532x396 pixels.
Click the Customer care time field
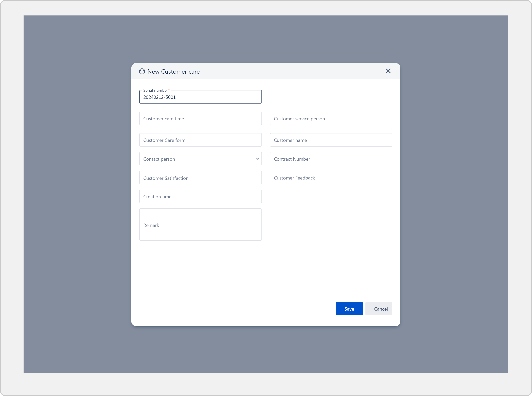coord(200,118)
